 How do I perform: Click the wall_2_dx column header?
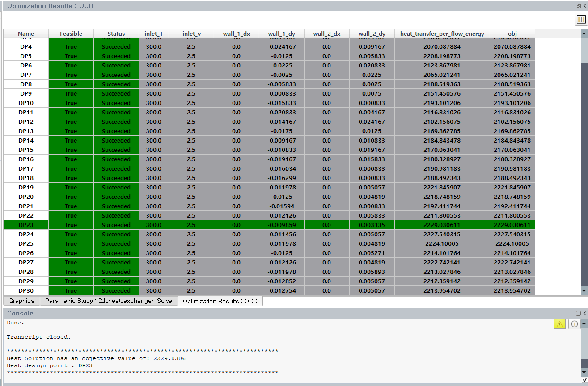click(327, 34)
